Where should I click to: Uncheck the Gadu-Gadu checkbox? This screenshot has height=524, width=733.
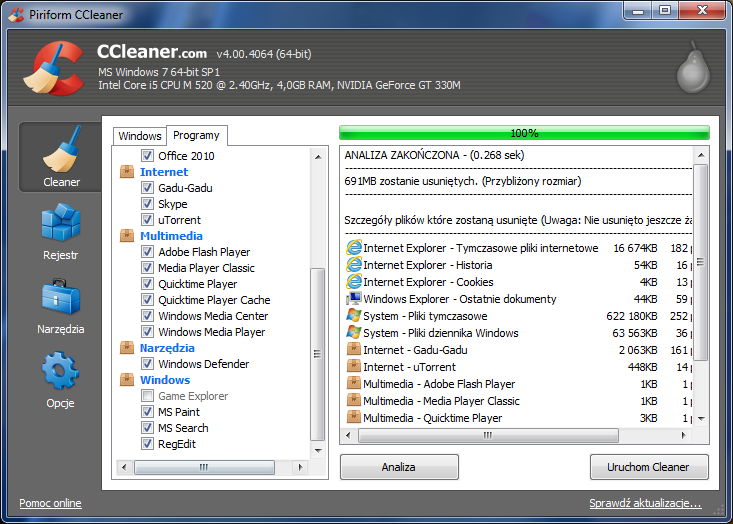147,188
